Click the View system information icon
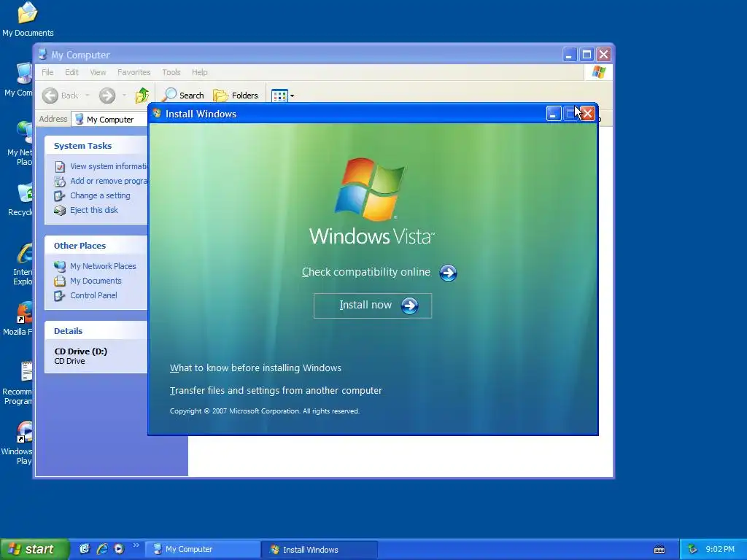The height and width of the screenshot is (560, 747). click(x=60, y=167)
